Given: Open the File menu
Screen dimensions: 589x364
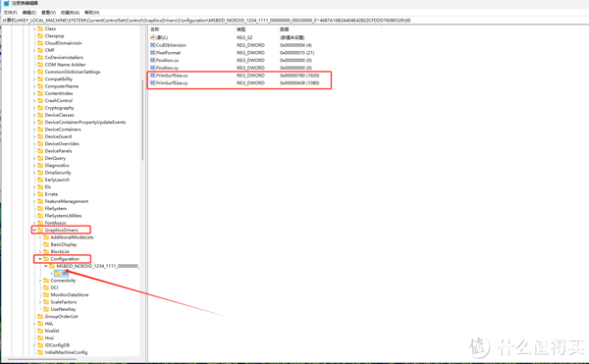Looking at the screenshot, I should pos(11,13).
